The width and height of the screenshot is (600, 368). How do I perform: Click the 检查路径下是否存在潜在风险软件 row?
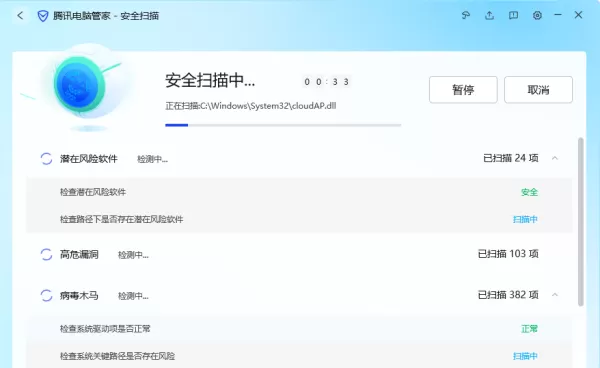[x=299, y=219]
